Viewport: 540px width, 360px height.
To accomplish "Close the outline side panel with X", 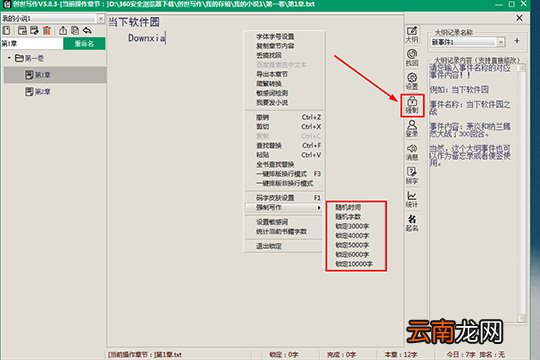I will [519, 18].
